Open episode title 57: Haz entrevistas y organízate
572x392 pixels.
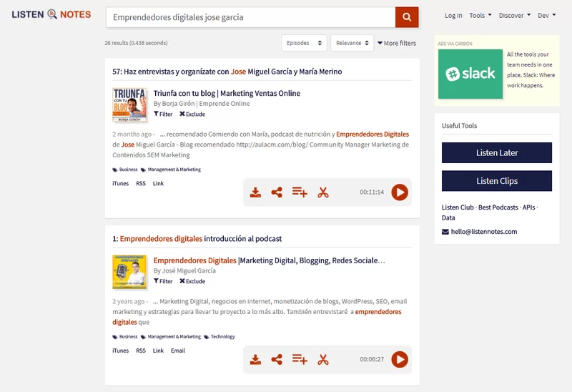(227, 72)
